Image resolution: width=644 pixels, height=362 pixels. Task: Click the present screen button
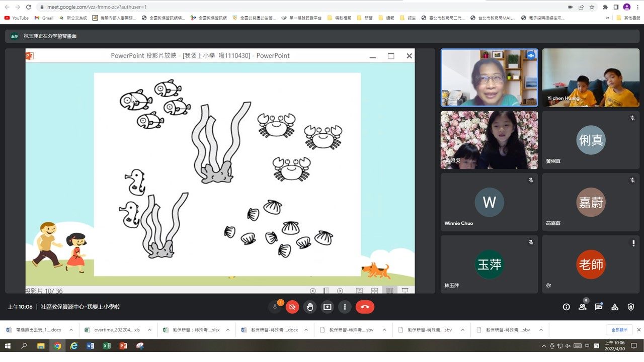click(x=328, y=307)
